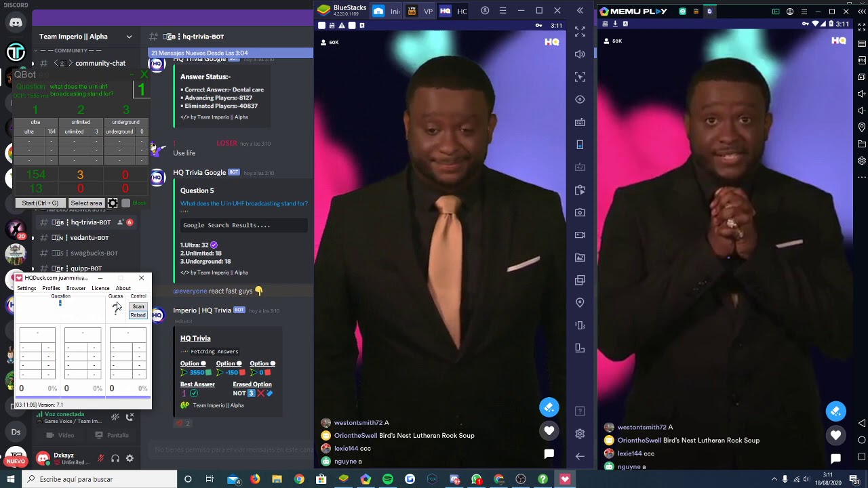868x488 pixels.
Task: Open the hq-trivia-BOT channel in the list
Action: coord(86,222)
